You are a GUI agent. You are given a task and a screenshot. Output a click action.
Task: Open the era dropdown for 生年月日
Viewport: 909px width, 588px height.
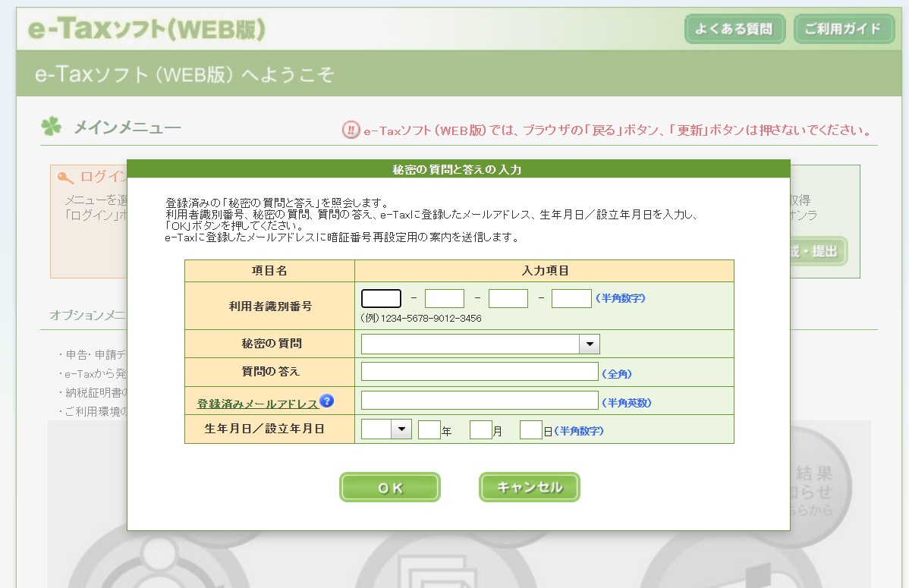pos(401,429)
